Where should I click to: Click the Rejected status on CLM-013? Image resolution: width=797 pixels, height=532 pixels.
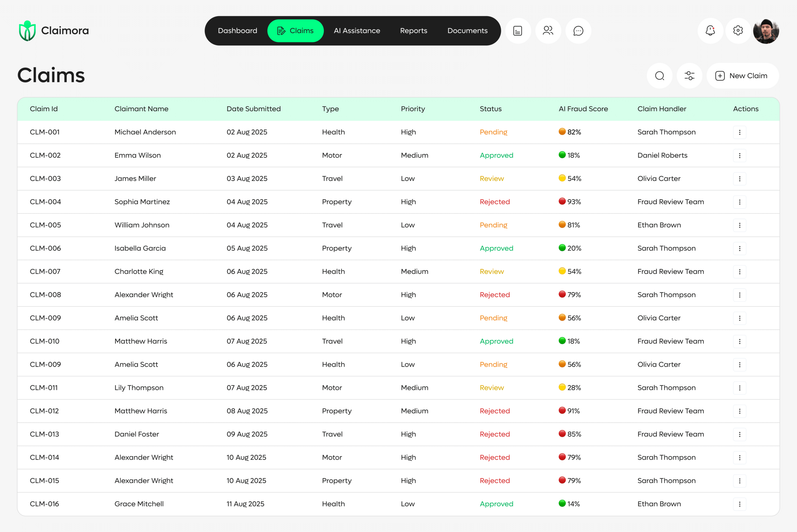tap(495, 434)
